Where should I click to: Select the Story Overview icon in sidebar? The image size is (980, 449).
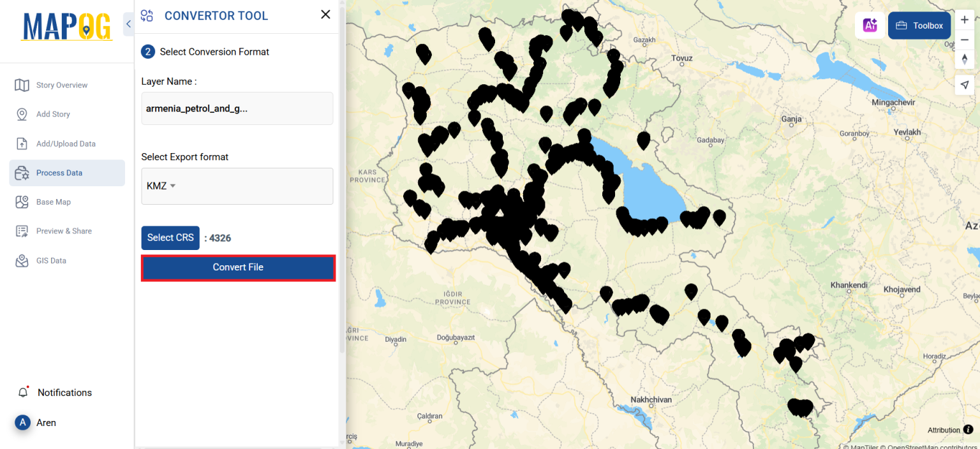coord(22,85)
